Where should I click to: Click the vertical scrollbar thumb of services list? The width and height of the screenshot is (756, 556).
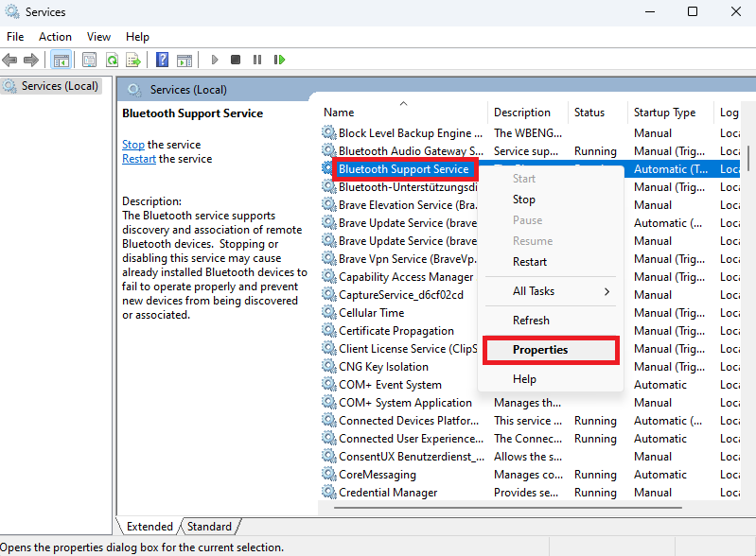[x=747, y=158]
